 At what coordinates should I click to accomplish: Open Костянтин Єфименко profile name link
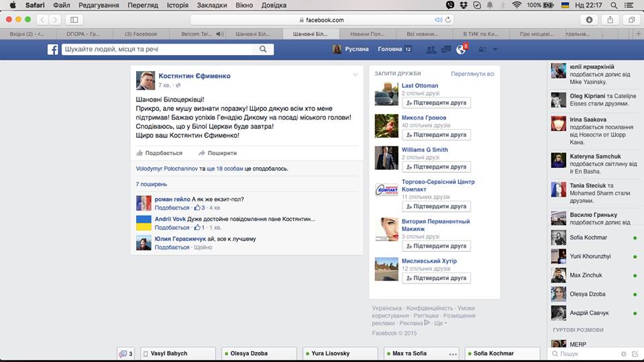tap(195, 76)
